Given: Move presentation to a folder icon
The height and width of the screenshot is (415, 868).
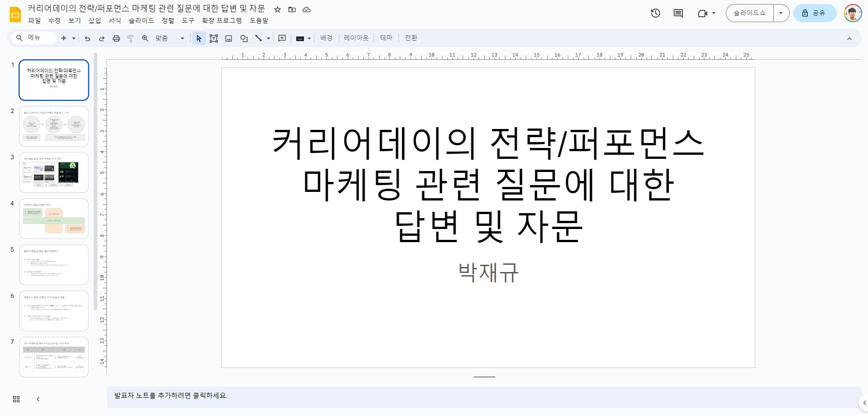Looking at the screenshot, I should click(x=292, y=10).
